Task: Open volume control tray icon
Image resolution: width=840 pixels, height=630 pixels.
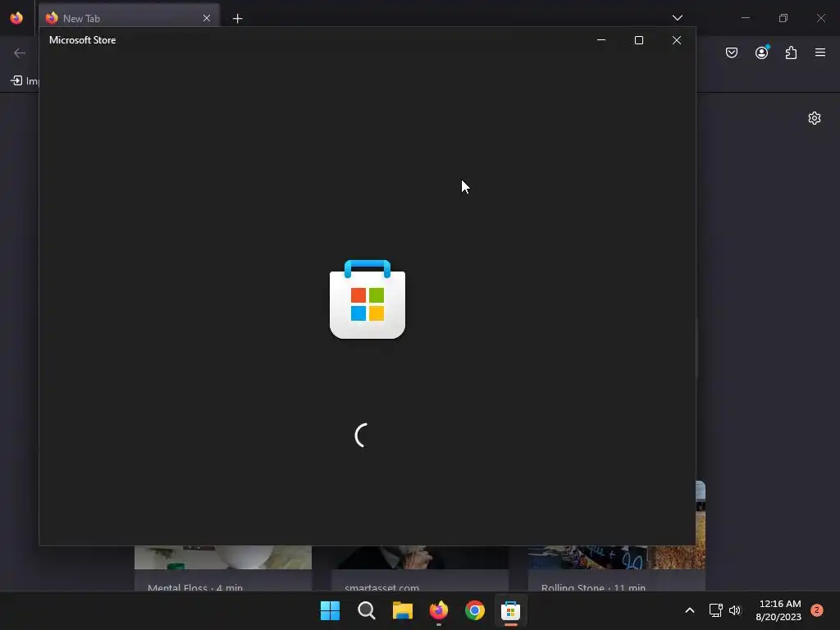Action: (735, 610)
